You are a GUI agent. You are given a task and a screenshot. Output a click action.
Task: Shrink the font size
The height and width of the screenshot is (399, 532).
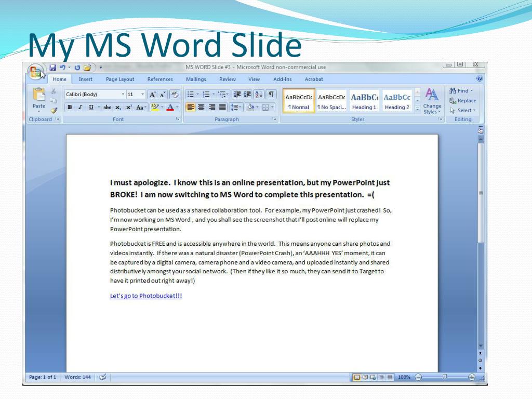tap(163, 95)
